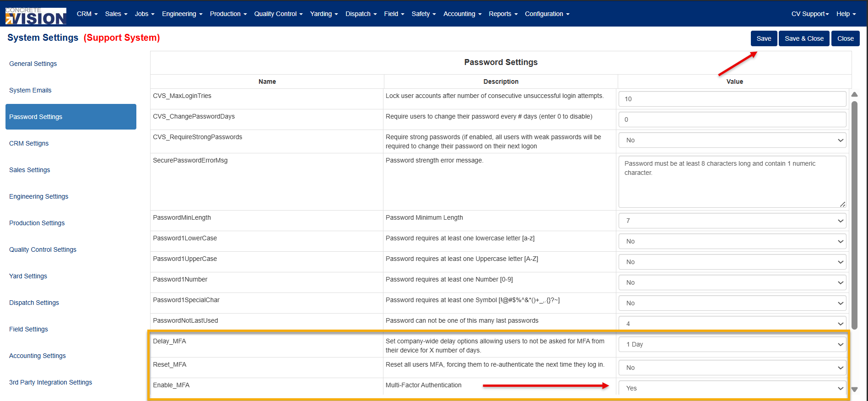Open the Reset_MFA dropdown
868x401 pixels.
[x=732, y=368]
